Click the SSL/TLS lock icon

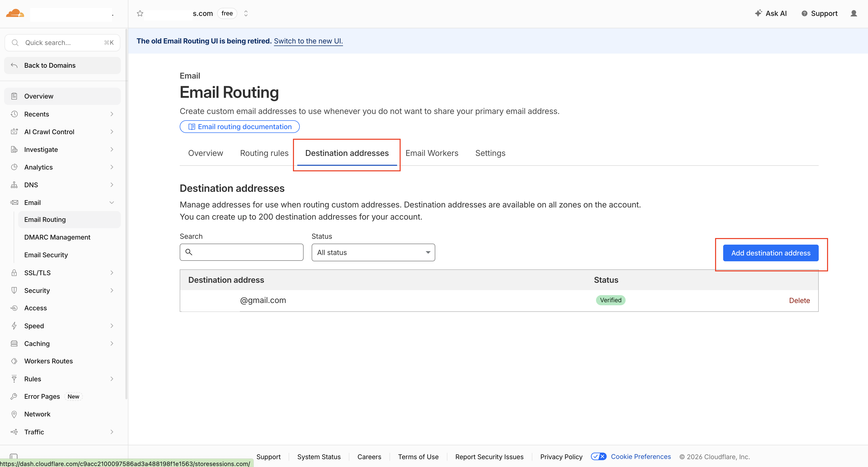[x=14, y=273]
